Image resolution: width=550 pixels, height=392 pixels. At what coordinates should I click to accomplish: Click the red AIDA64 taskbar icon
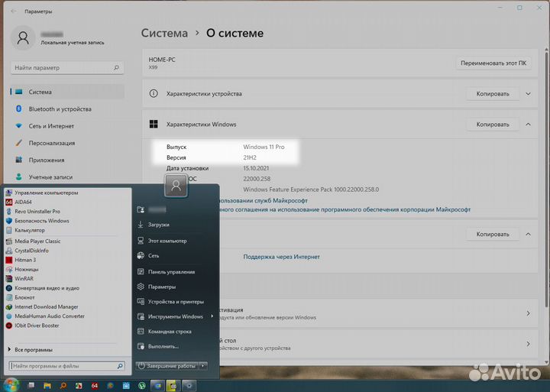click(x=95, y=386)
